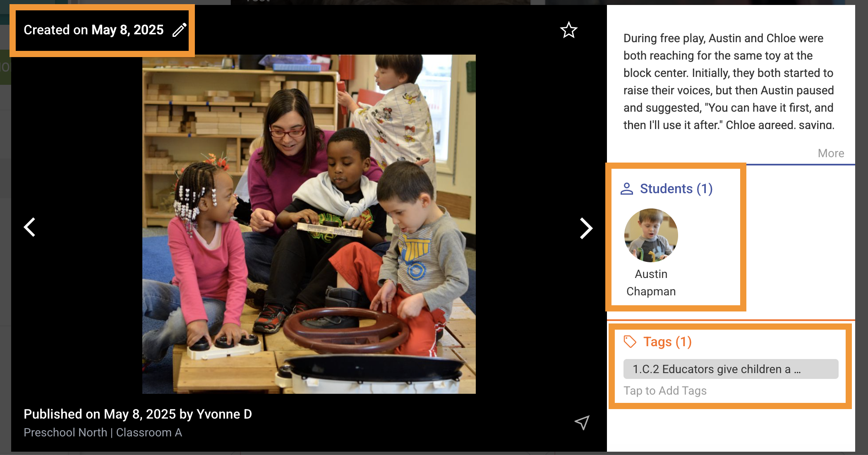Open the 1.C.2 Educators give children tag
The image size is (868, 455).
[731, 369]
